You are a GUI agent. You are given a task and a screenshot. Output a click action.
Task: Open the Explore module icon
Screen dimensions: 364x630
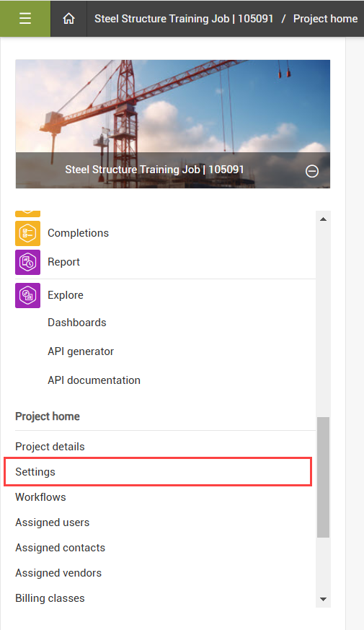point(27,295)
